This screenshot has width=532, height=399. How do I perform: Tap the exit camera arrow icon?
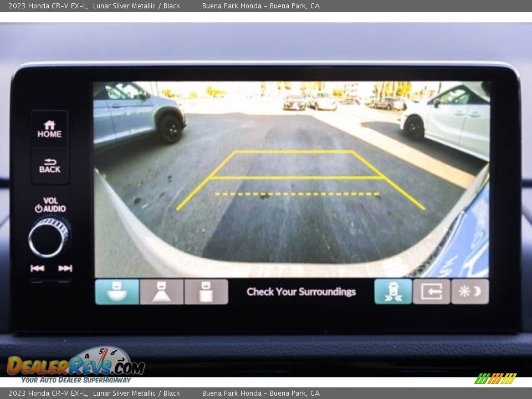(x=431, y=291)
